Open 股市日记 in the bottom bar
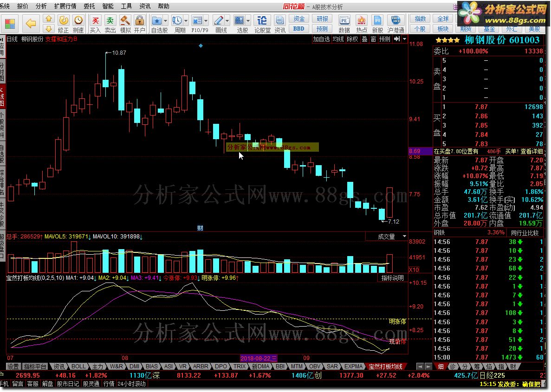 coord(68,384)
